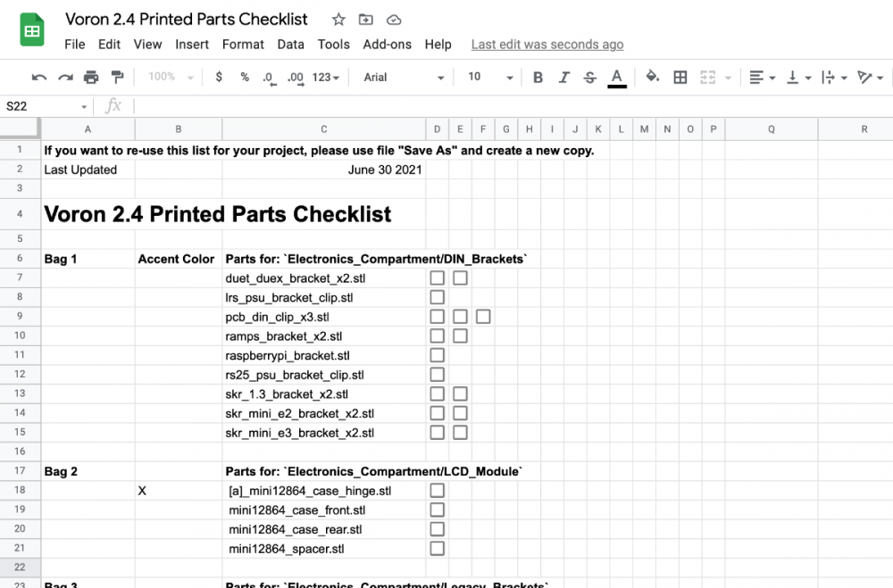Click into the formula bar input
This screenshot has width=893, height=588.
513,106
